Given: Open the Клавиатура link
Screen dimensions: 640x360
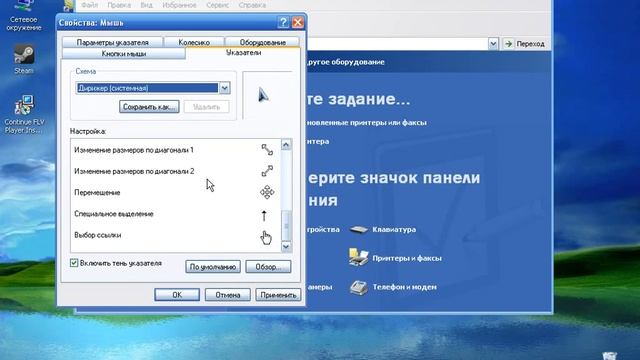Looking at the screenshot, I should 394,229.
